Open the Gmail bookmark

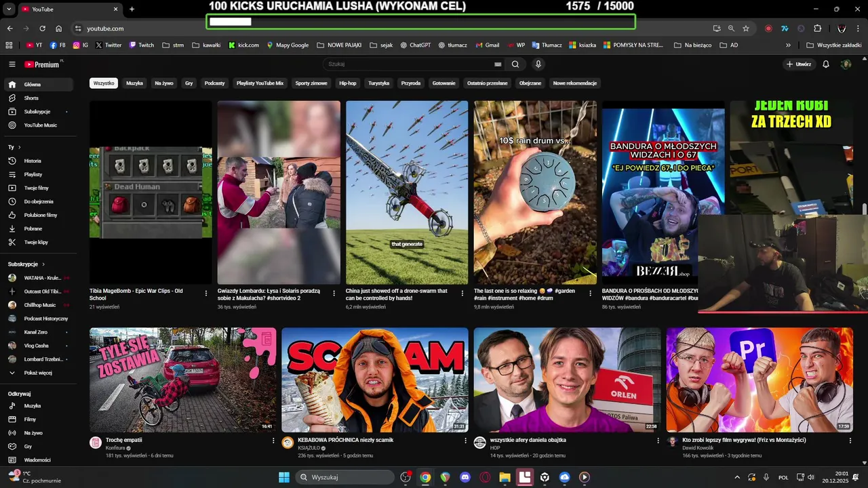(x=487, y=45)
